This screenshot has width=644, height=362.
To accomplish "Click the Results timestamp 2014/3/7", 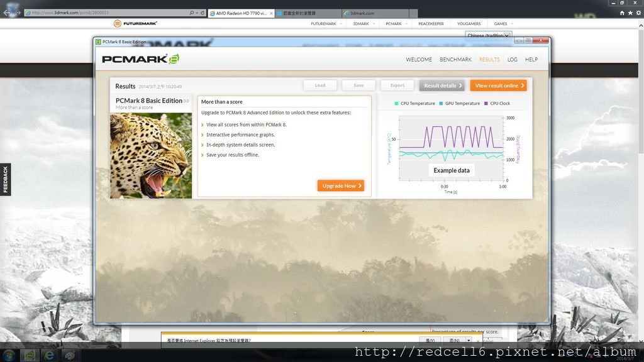I will tap(160, 87).
